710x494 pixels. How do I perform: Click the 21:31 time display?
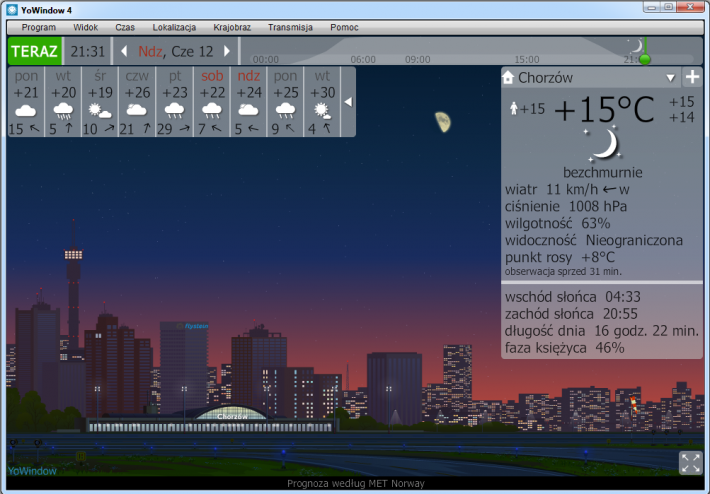(87, 51)
